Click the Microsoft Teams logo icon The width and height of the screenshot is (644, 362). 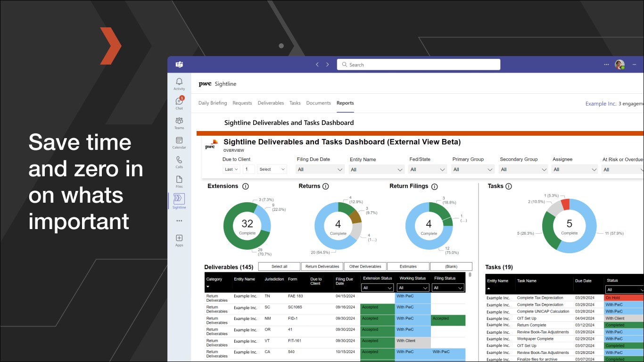pyautogui.click(x=179, y=65)
